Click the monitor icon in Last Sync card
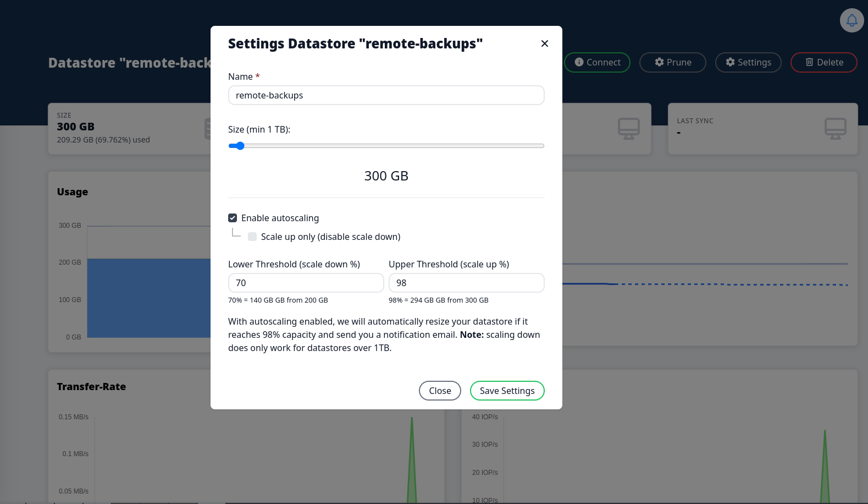 (835, 129)
